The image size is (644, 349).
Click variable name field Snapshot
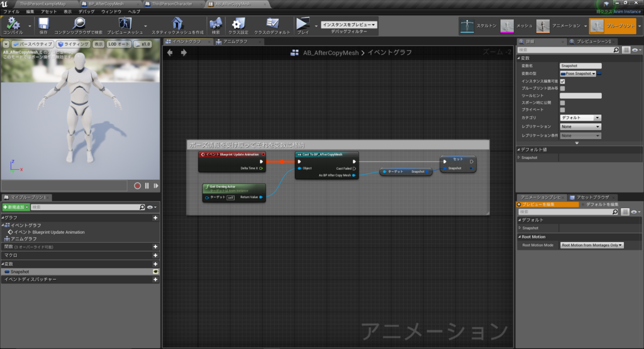[580, 65]
